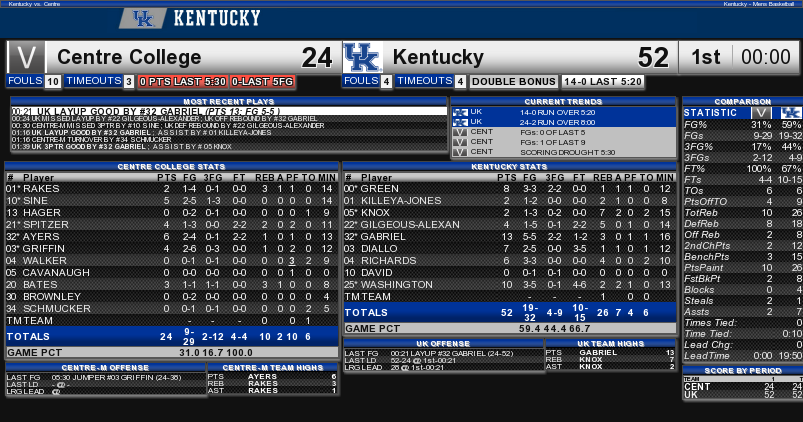Click the Centre College FOULS label

25,81
